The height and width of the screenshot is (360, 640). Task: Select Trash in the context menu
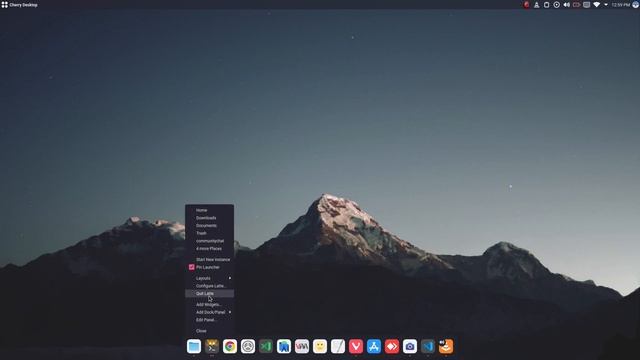(209, 233)
